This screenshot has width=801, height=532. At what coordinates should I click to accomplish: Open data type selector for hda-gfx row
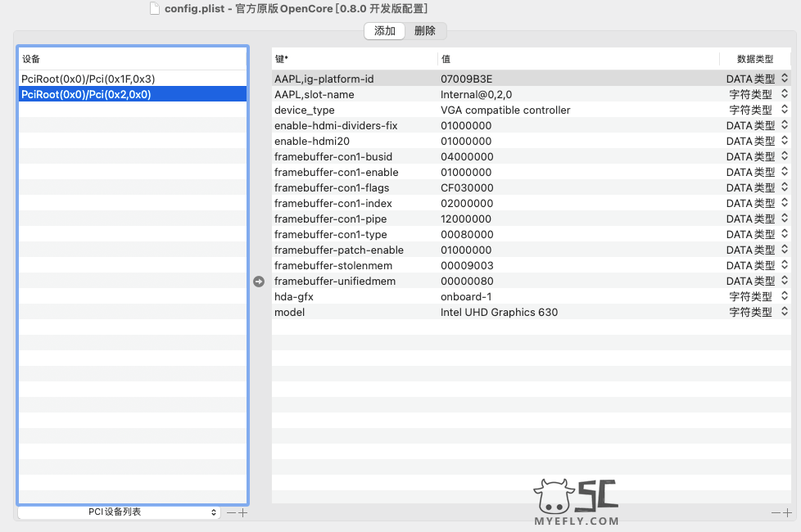[784, 296]
